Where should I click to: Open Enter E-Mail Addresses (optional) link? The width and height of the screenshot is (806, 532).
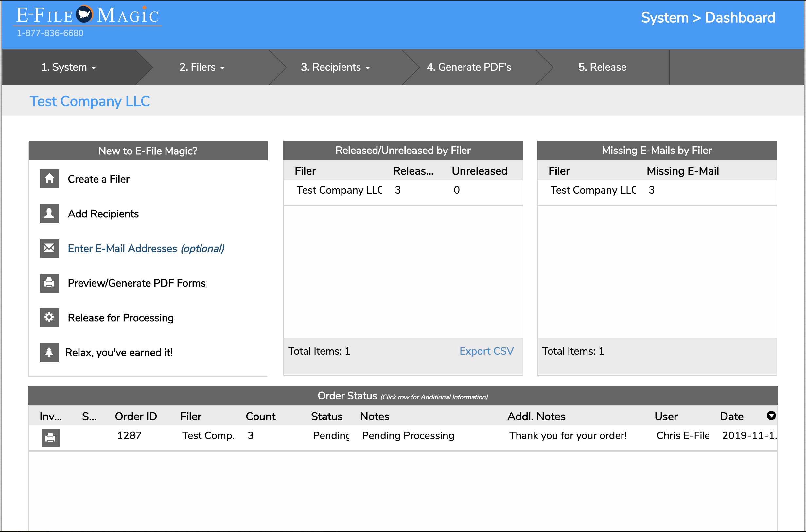pyautogui.click(x=146, y=248)
